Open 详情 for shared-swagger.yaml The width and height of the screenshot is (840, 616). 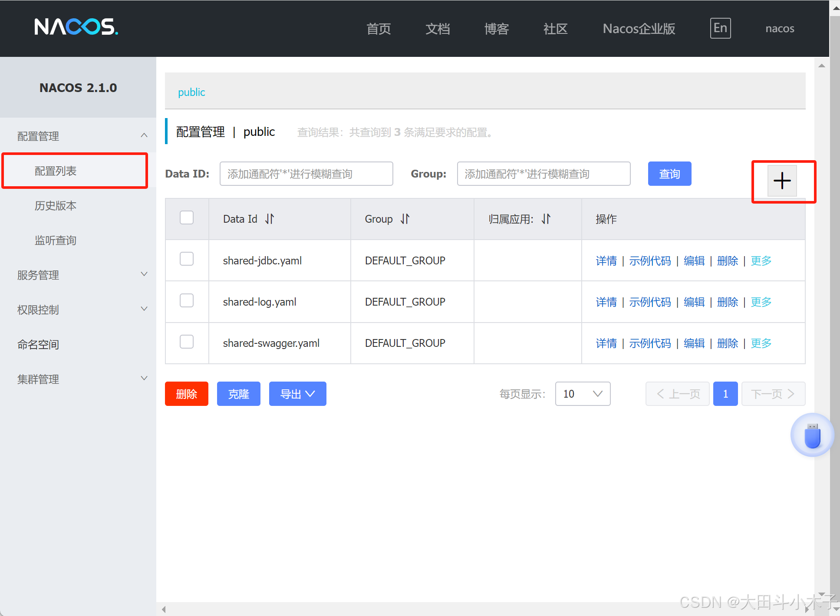click(x=606, y=343)
